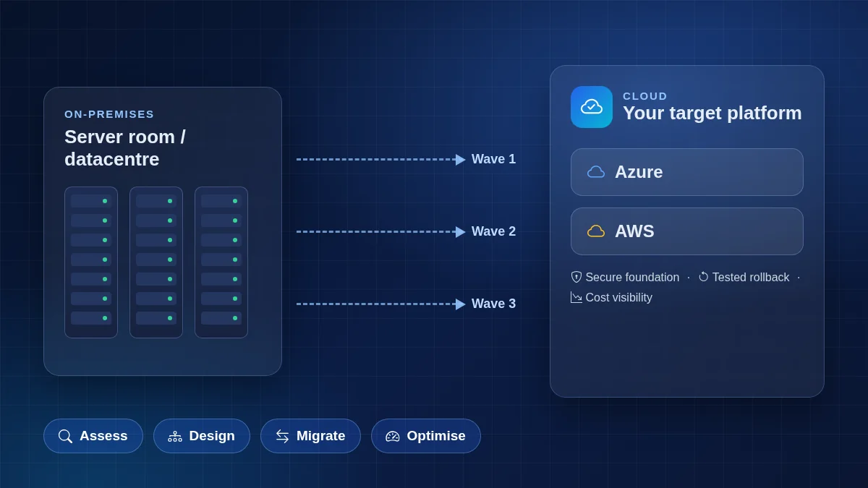Screen dimensions: 868x488
Task: Click the speedometer icon in Optimise pill
Action: tap(393, 436)
